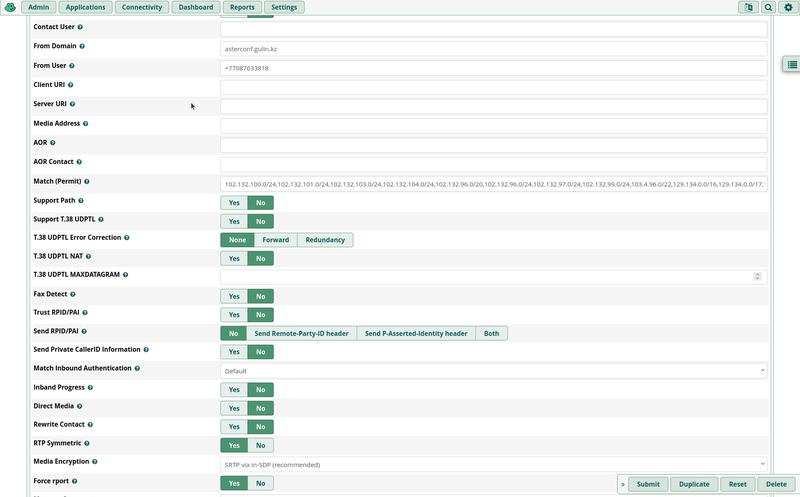Select Redundancy for T.38 UDPTL Error Correction
Screen dimensions: 800x497
pyautogui.click(x=324, y=240)
